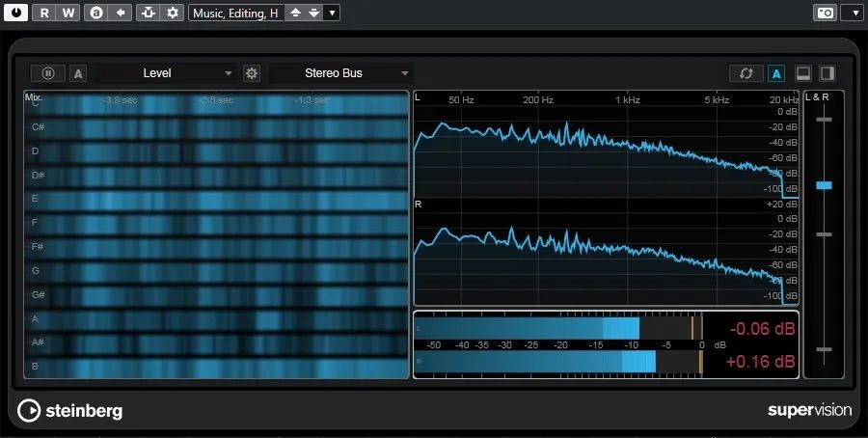Click the -3.8 sec time marker

point(119,100)
